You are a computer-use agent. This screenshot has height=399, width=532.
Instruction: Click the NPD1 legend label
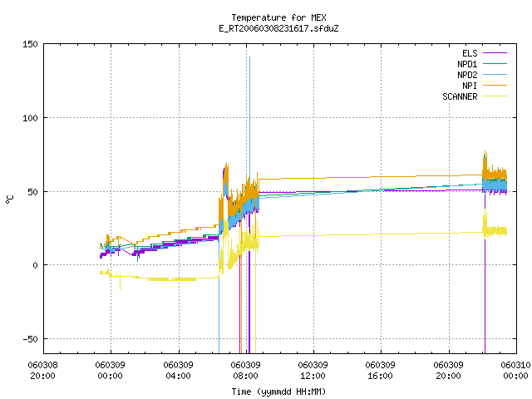(467, 64)
